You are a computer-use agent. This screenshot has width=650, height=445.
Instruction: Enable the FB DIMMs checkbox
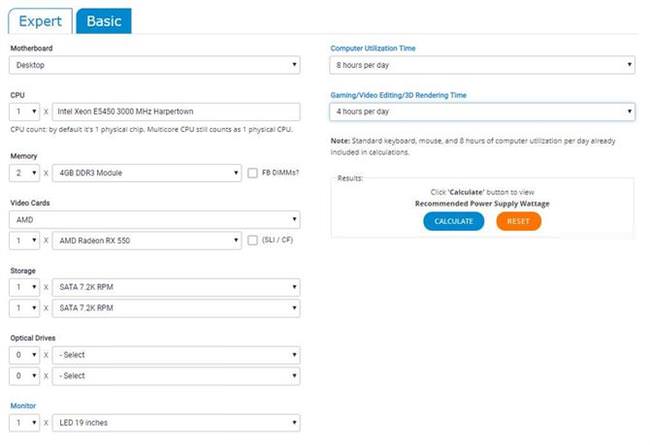pyautogui.click(x=252, y=173)
